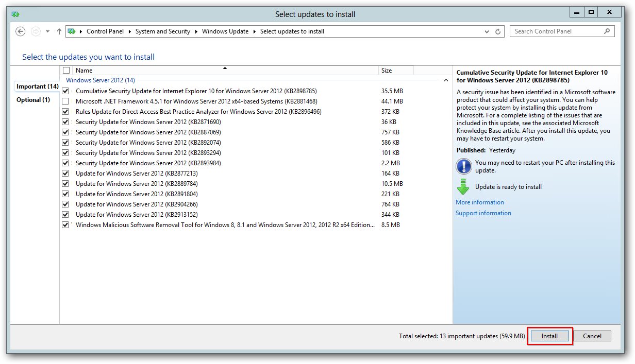Uncheck Update KB2904266 checkbox

(x=65, y=204)
